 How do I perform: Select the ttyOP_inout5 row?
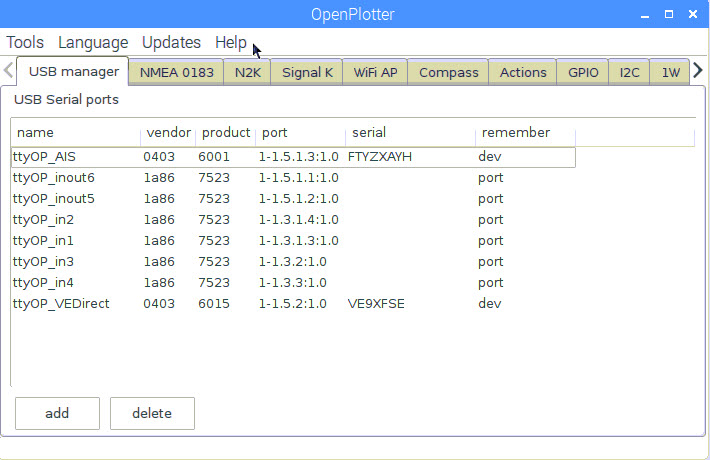(x=293, y=199)
